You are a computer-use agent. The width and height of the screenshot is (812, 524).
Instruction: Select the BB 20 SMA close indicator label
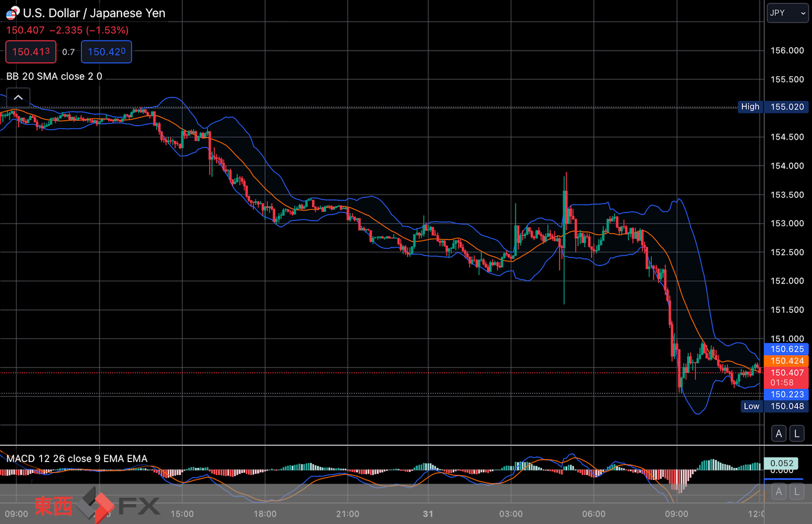(54, 76)
